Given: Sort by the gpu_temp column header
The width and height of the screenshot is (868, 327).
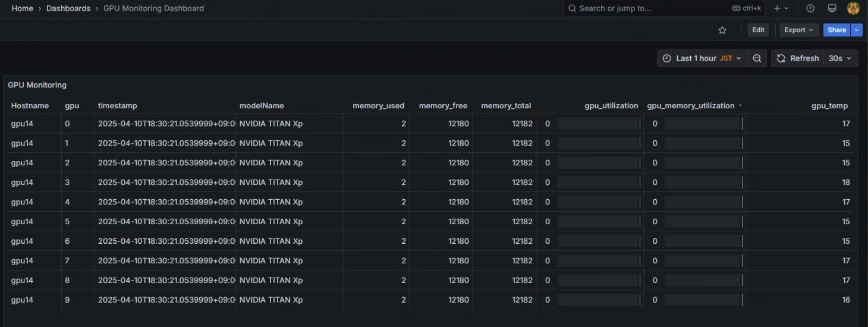Looking at the screenshot, I should pyautogui.click(x=829, y=106).
